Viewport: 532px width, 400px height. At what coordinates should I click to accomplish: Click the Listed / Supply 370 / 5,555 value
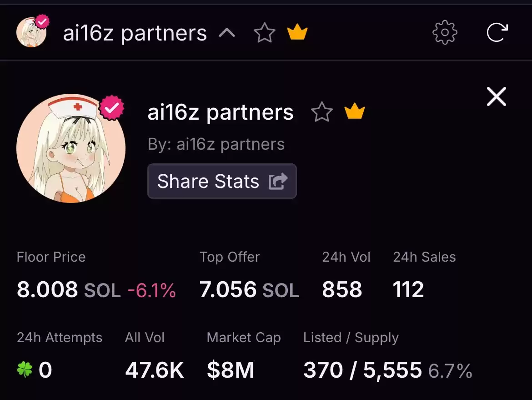point(362,370)
